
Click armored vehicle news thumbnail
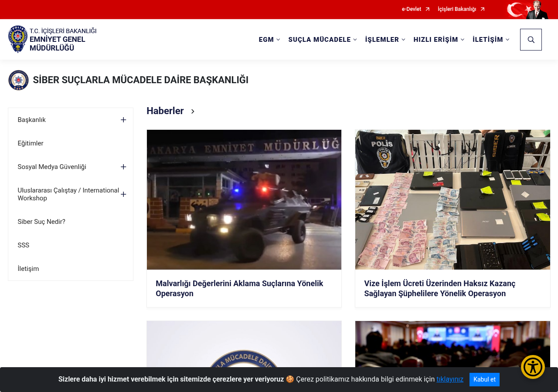coord(244,199)
